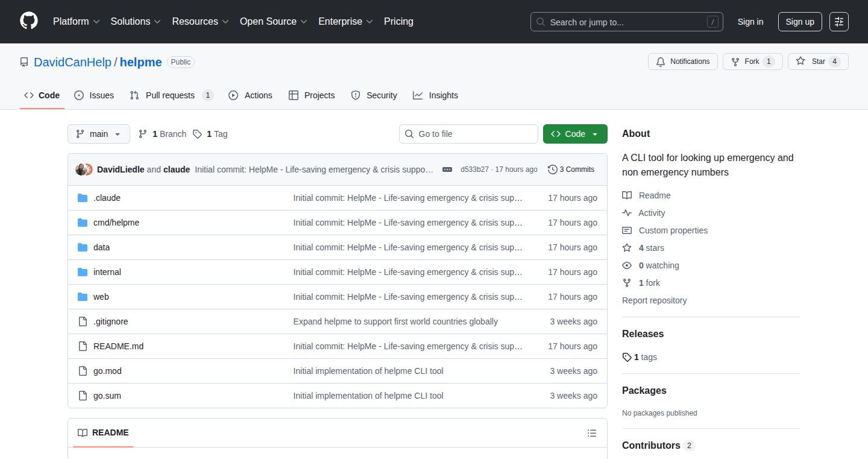Expand the Platform menu
The height and width of the screenshot is (459, 868).
(77, 22)
